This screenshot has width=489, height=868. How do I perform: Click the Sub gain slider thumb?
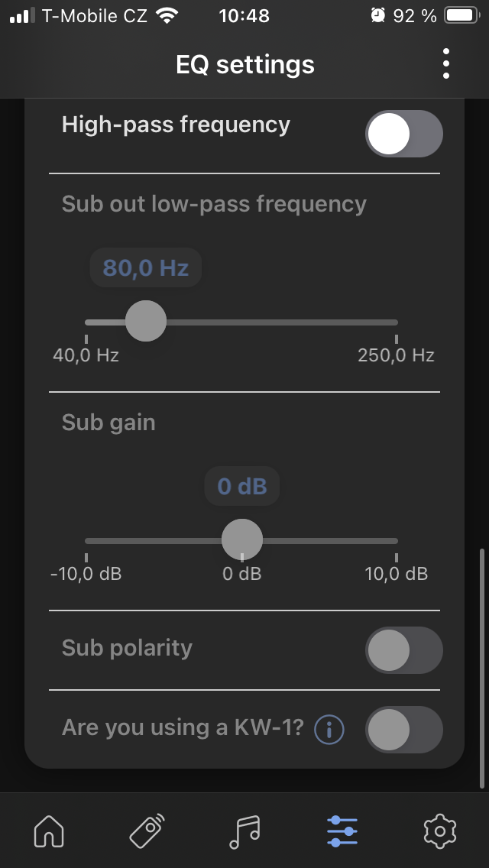point(242,539)
